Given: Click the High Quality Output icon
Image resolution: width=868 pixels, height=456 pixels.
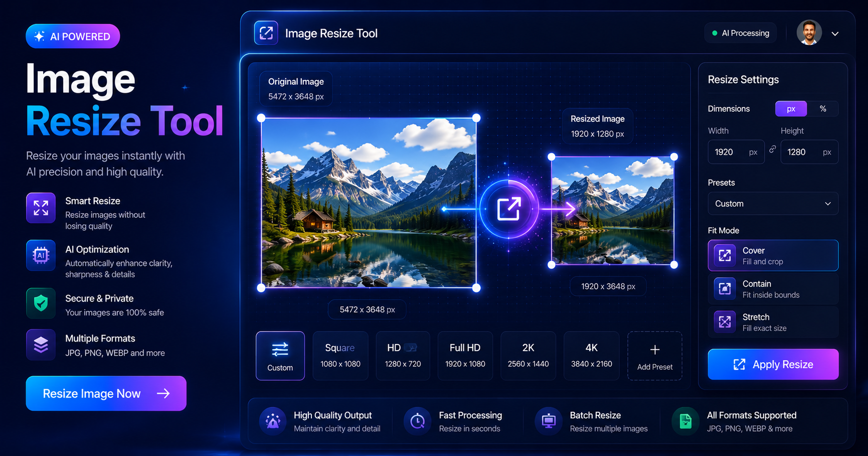Looking at the screenshot, I should pos(273,421).
